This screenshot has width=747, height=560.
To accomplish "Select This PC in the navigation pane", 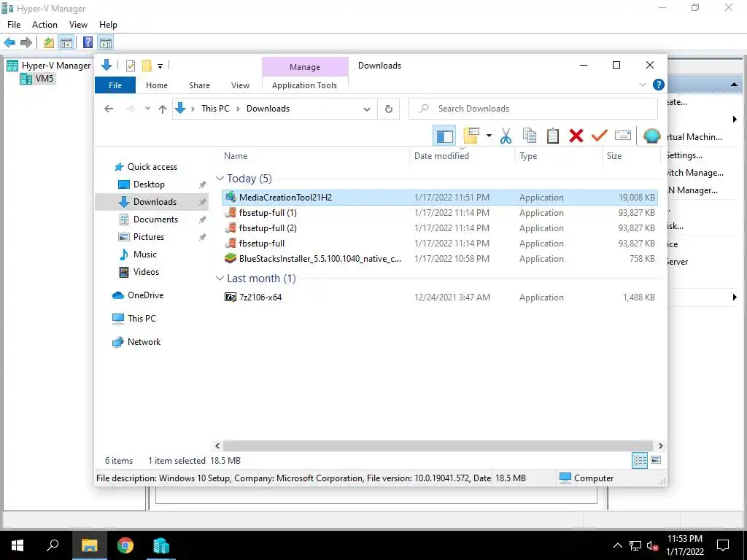I will pos(142,319).
